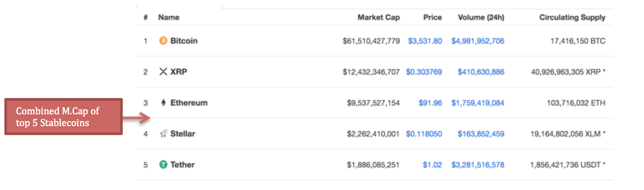Open the Ethereum coin name link
644x190 pixels.
[189, 103]
